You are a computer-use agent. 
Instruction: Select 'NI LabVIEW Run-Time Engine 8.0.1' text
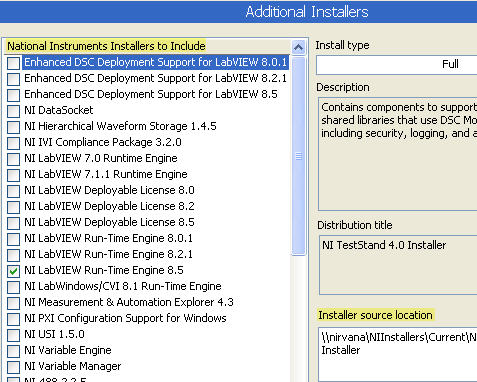pyautogui.click(x=108, y=238)
